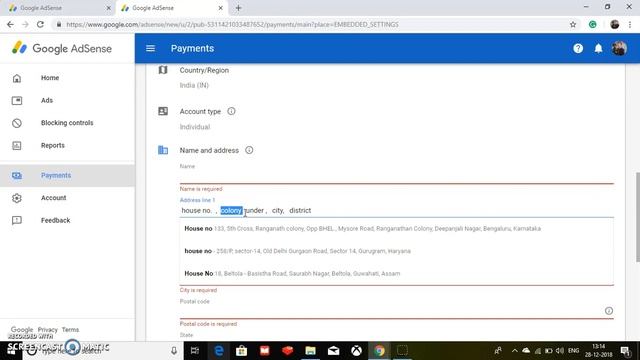Open Blocking controls in sidebar
This screenshot has width=640, height=360.
(67, 123)
